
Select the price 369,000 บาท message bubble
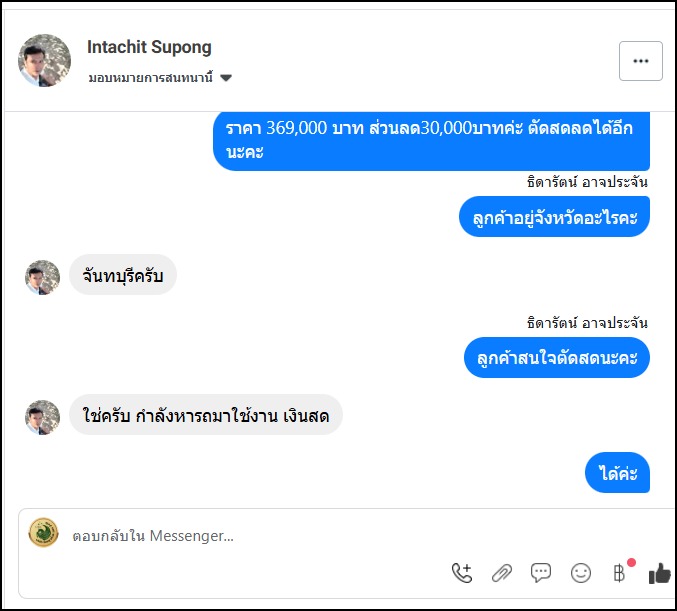click(431, 142)
